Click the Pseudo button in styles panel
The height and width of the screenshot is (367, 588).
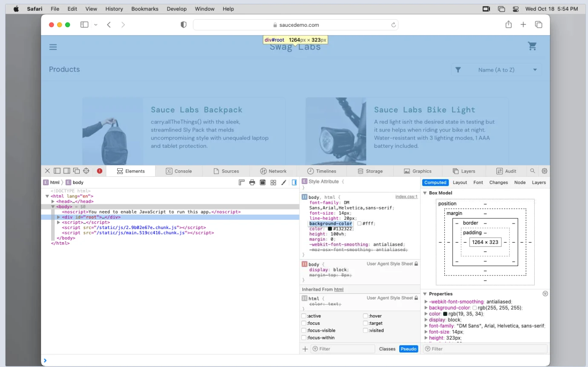click(x=408, y=349)
